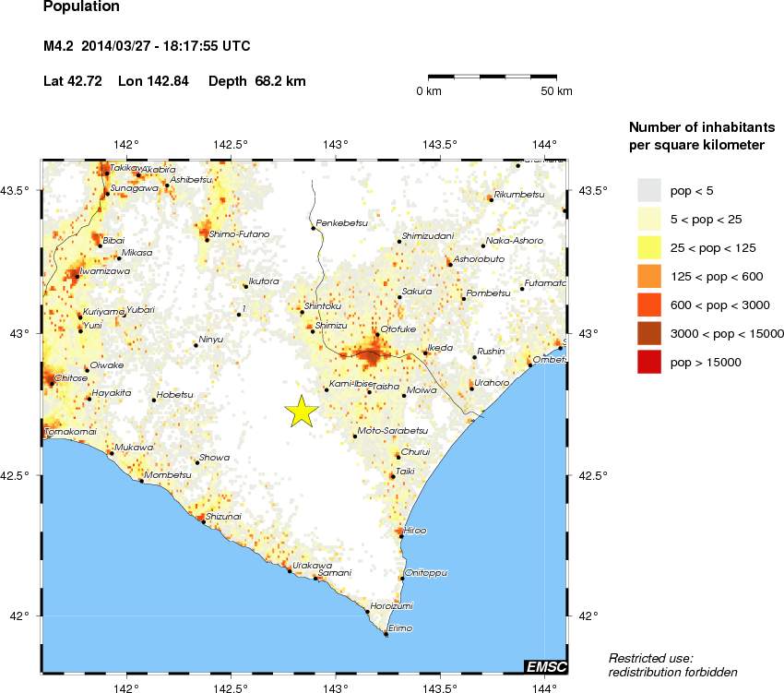Select the Otofuke city marker dot

tap(376, 334)
